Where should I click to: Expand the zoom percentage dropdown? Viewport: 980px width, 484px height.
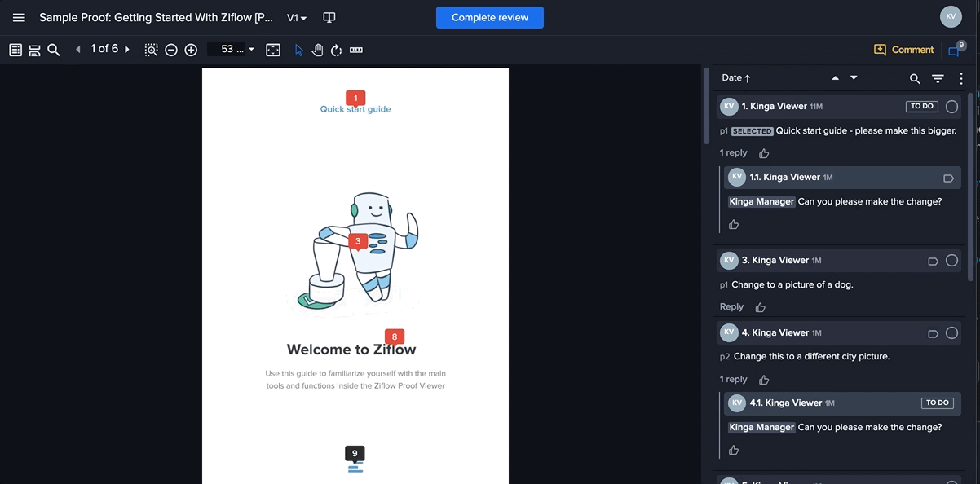click(251, 50)
